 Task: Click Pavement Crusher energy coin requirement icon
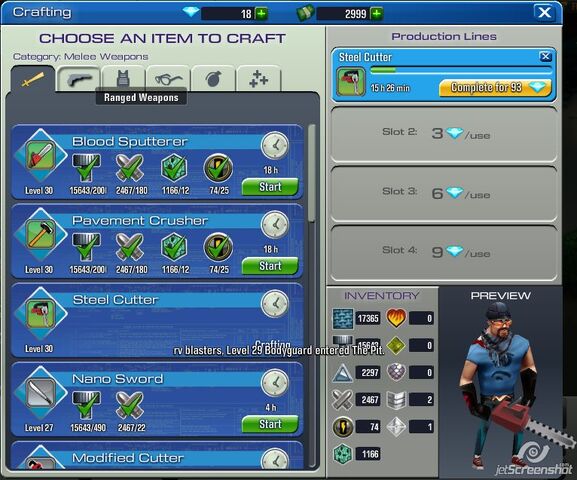218,247
